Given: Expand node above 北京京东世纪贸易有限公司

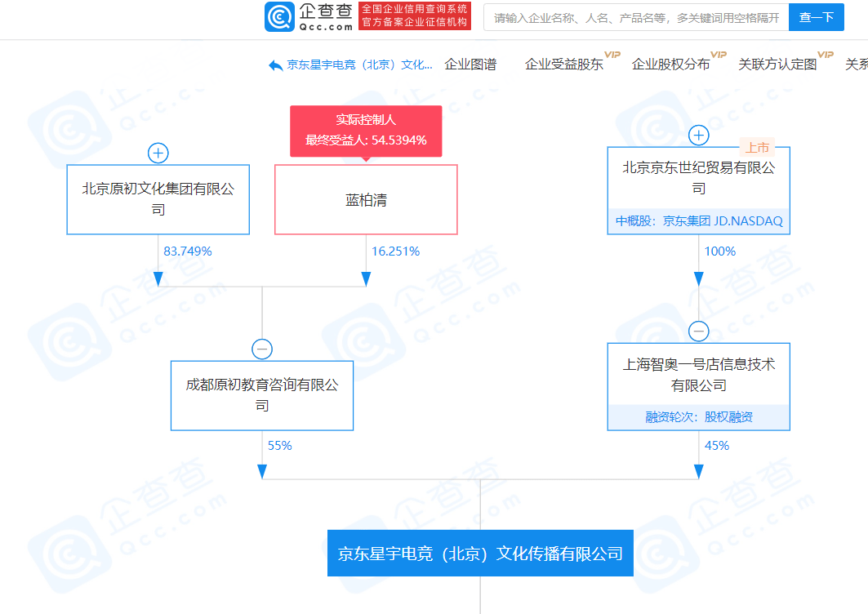Looking at the screenshot, I should 699,135.
